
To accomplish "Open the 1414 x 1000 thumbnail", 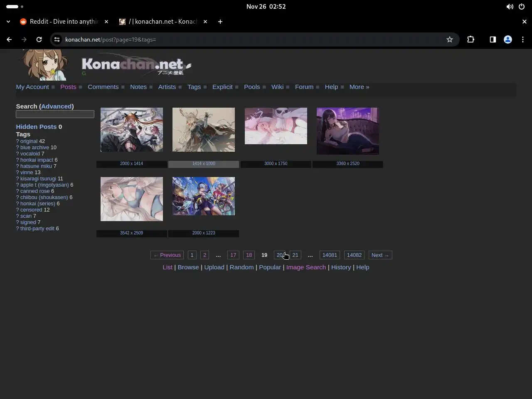I will coord(204,130).
